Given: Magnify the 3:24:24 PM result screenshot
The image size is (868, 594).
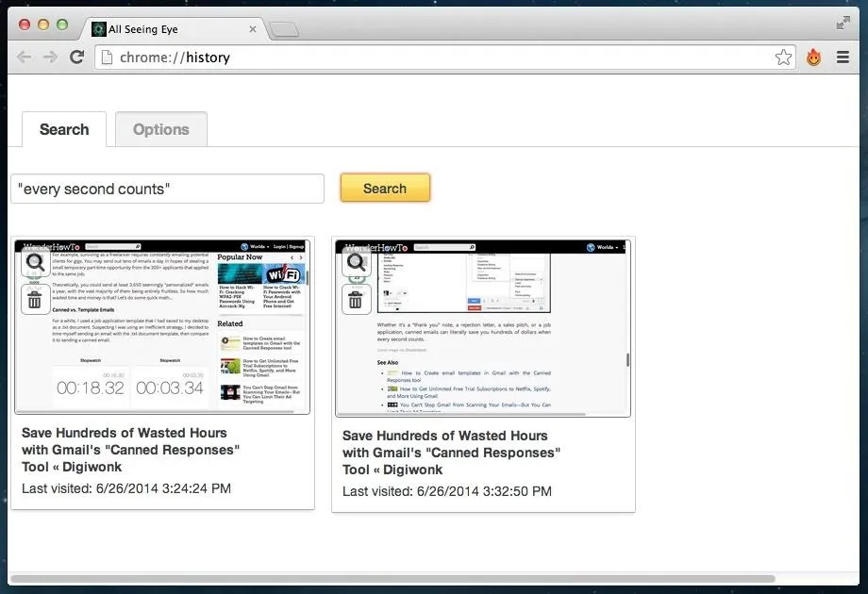Looking at the screenshot, I should (35, 263).
